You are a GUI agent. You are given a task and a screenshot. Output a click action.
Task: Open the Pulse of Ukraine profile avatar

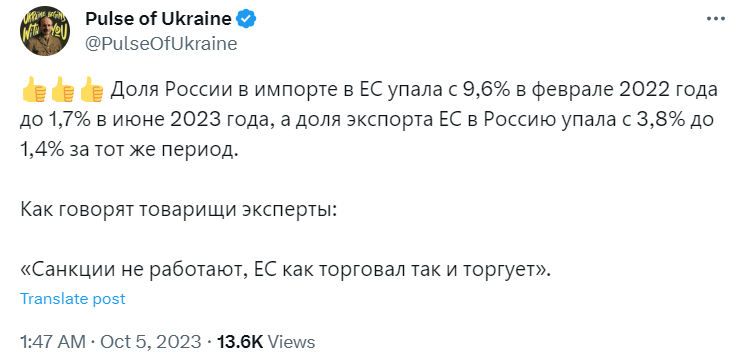[45, 31]
